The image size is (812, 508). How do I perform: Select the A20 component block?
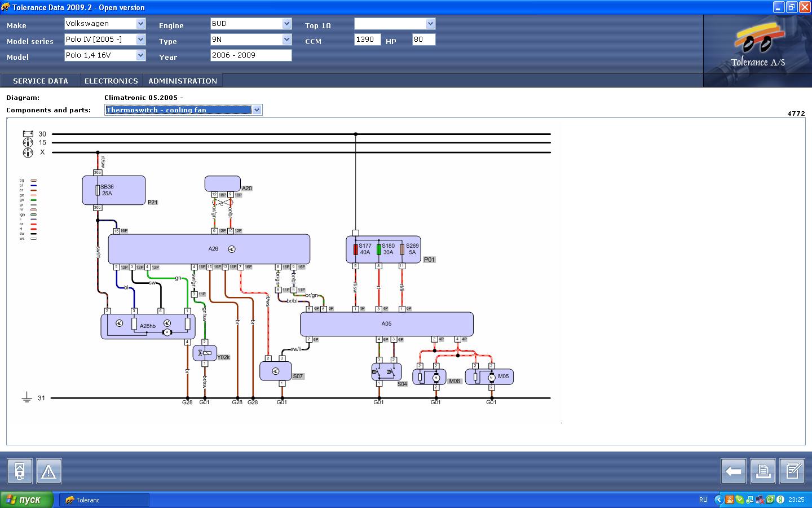[222, 183]
